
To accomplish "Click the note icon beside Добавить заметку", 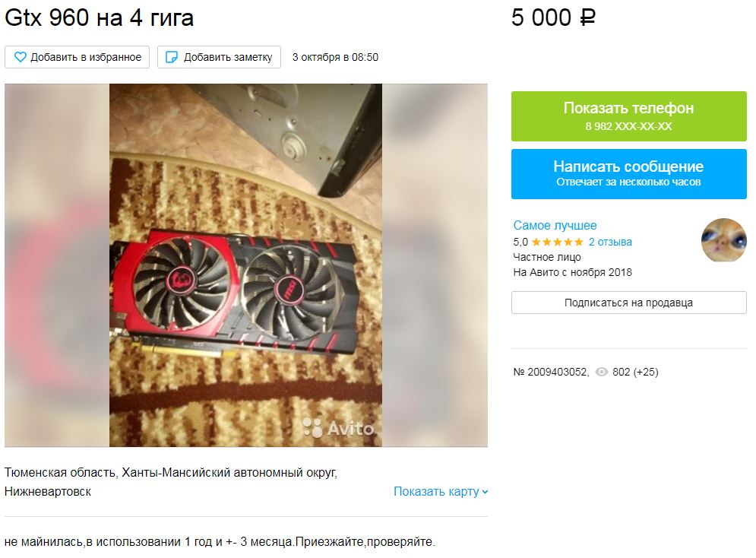I will pyautogui.click(x=172, y=57).
